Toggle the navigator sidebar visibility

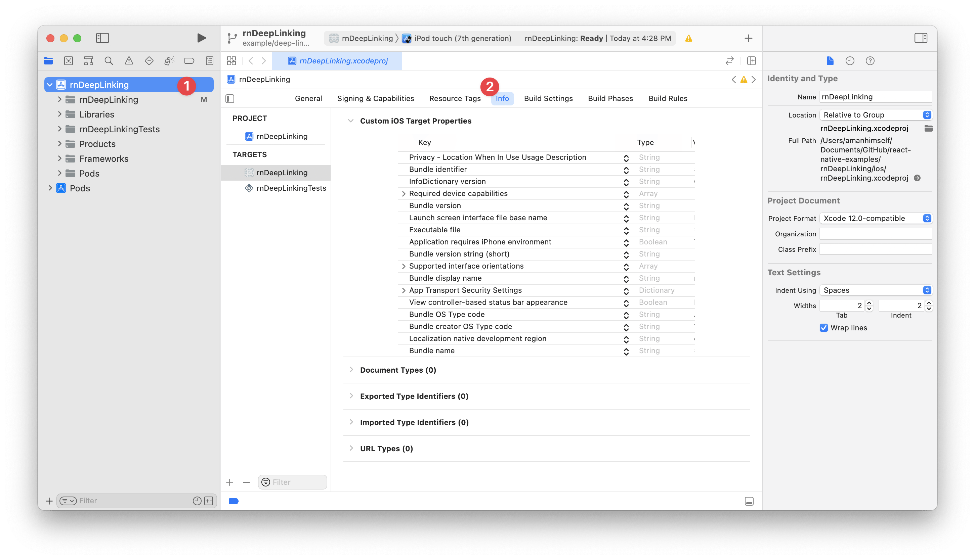102,38
